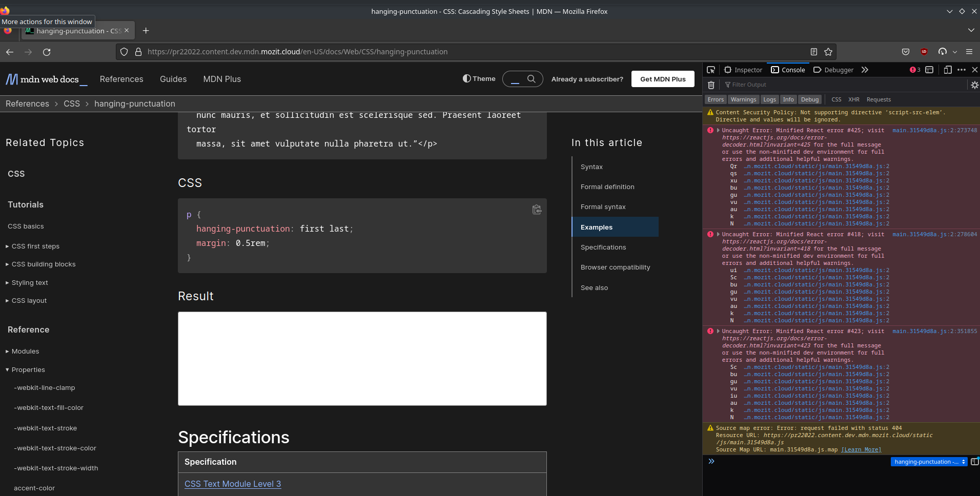
Task: Open the MDN Plus nav menu
Action: (x=222, y=79)
